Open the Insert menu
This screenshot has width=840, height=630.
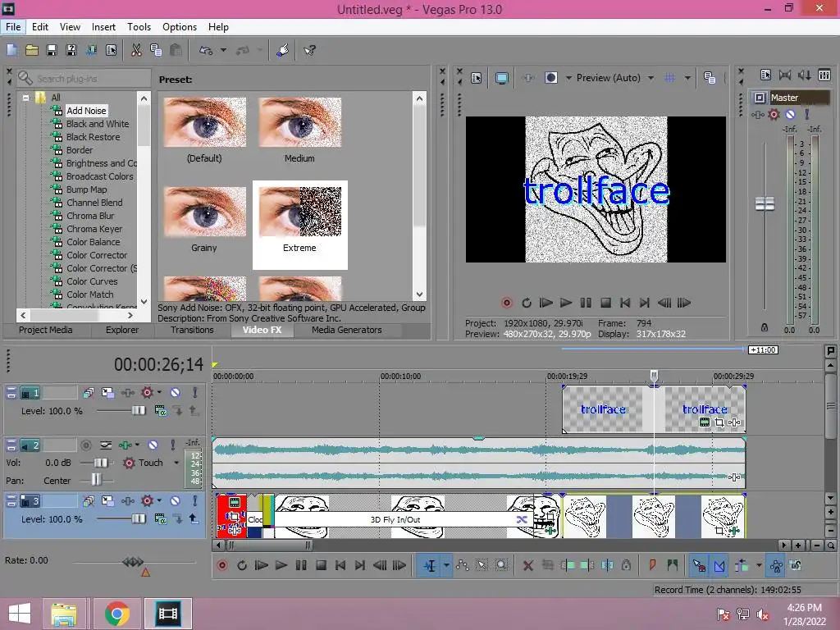103,27
